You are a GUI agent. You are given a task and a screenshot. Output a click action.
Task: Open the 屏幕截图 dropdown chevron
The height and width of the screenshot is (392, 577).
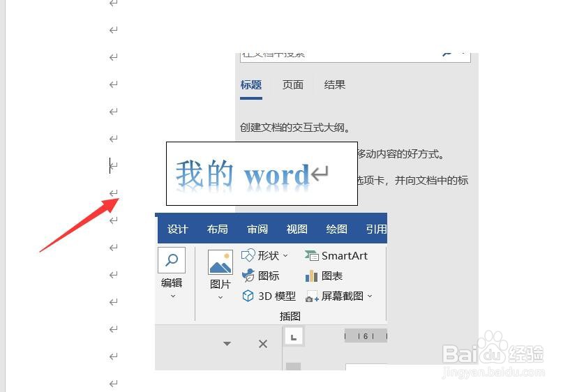(x=370, y=296)
